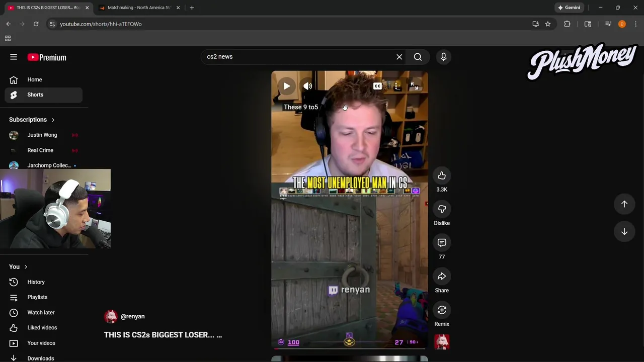Open the Chrome three-dot menu
This screenshot has width=644, height=362.
635,24
